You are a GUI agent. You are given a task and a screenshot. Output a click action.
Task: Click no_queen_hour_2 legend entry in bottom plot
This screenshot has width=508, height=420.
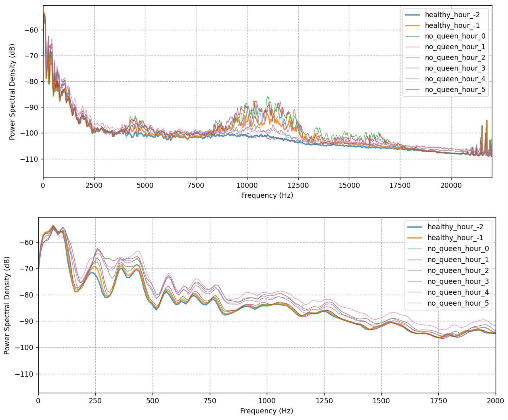click(458, 270)
